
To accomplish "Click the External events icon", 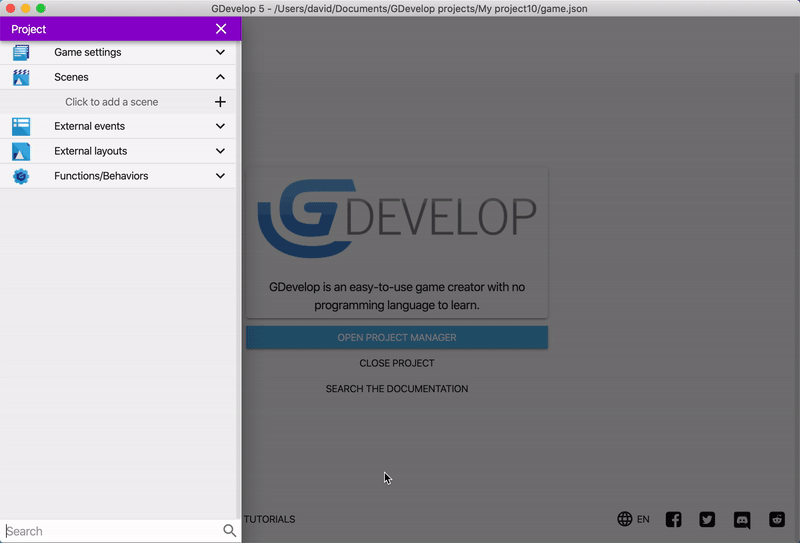I will [x=21, y=126].
